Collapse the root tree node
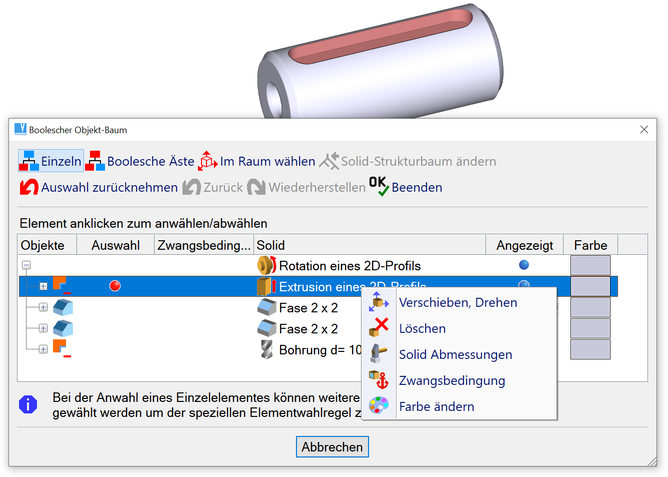This screenshot has height=477, width=668. click(x=27, y=266)
